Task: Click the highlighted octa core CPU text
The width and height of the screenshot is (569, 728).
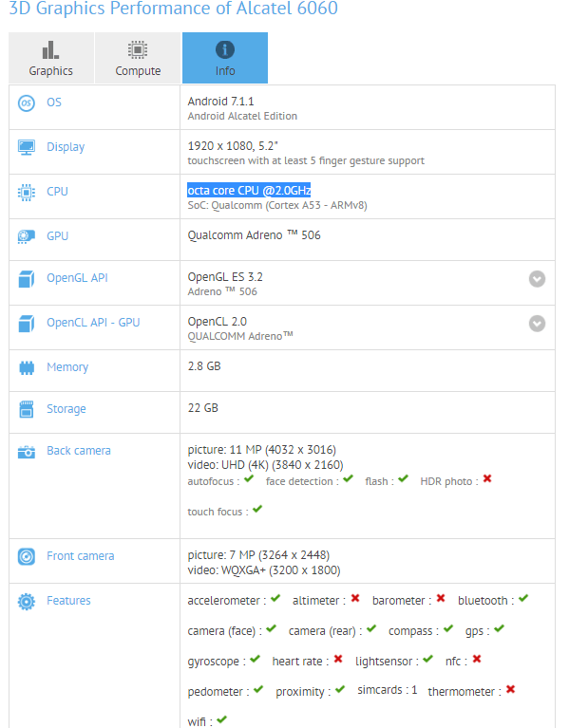Action: 249,191
